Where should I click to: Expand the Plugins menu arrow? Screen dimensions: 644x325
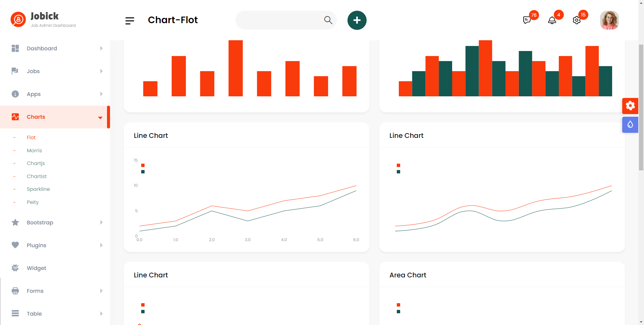[101, 245]
